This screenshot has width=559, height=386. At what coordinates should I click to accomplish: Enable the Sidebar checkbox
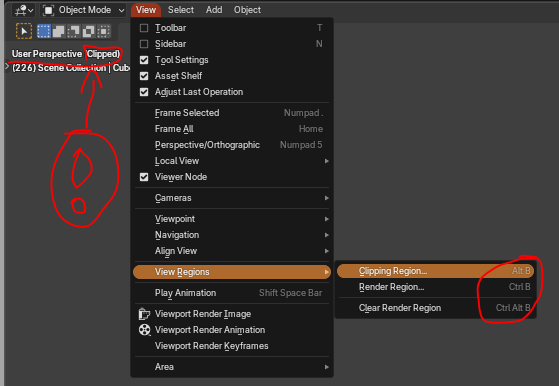[144, 44]
